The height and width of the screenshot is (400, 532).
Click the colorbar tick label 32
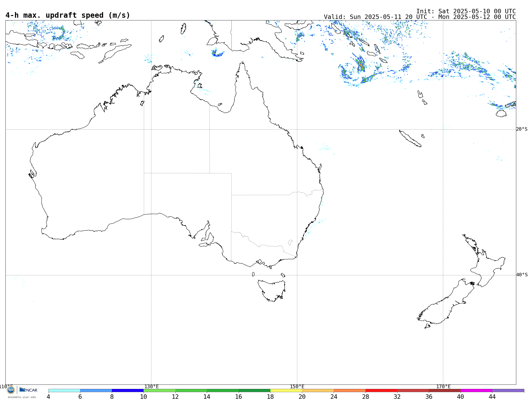pyautogui.click(x=397, y=397)
